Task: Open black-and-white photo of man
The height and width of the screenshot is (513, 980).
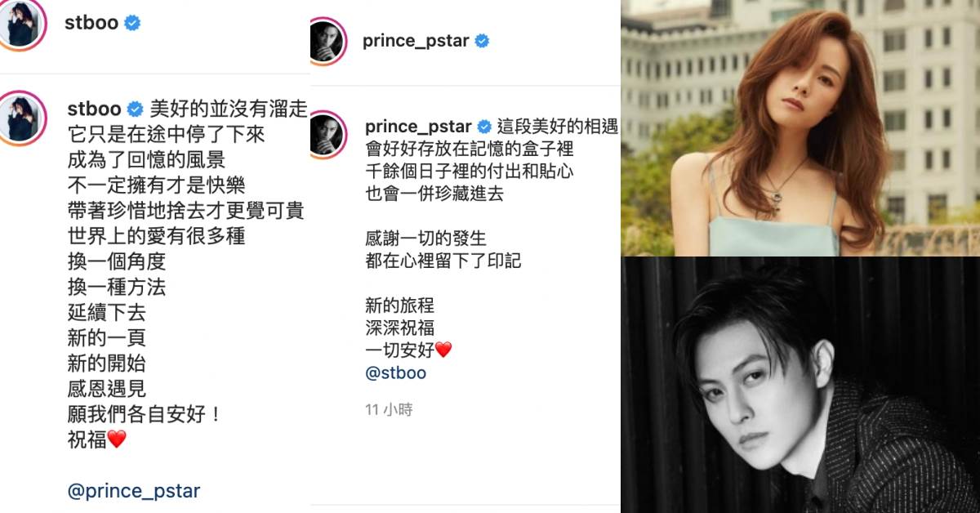Action: pos(800,385)
